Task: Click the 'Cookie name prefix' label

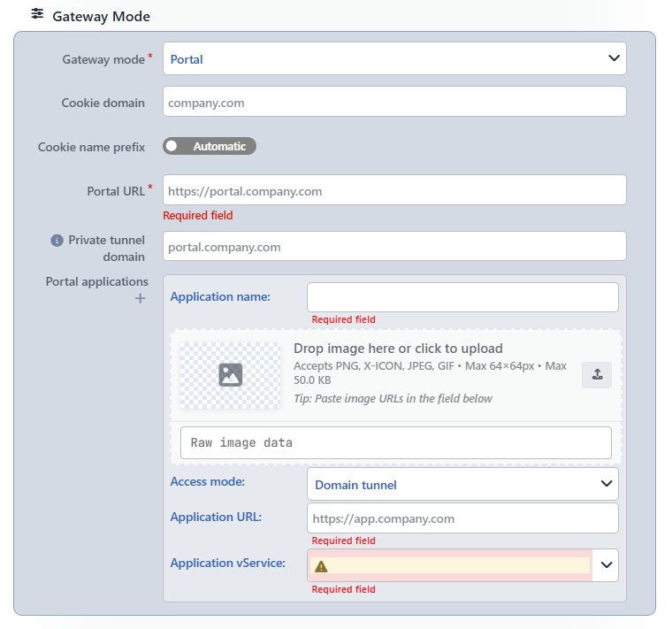Action: coord(91,147)
